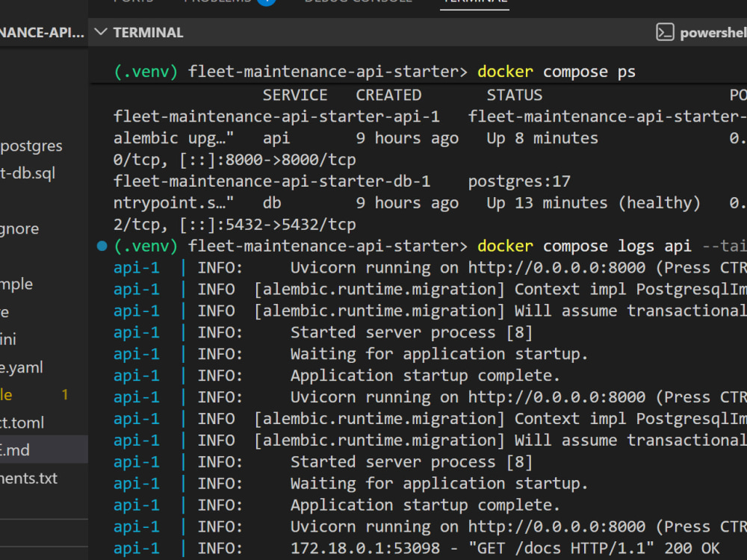
Task: Click '172.18.0.1:53098' client address
Action: [x=365, y=548]
